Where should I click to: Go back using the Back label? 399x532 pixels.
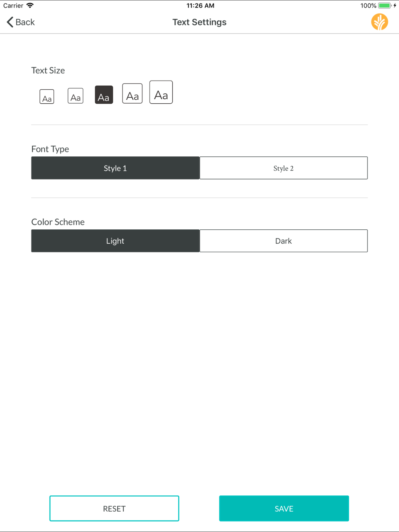pos(25,22)
